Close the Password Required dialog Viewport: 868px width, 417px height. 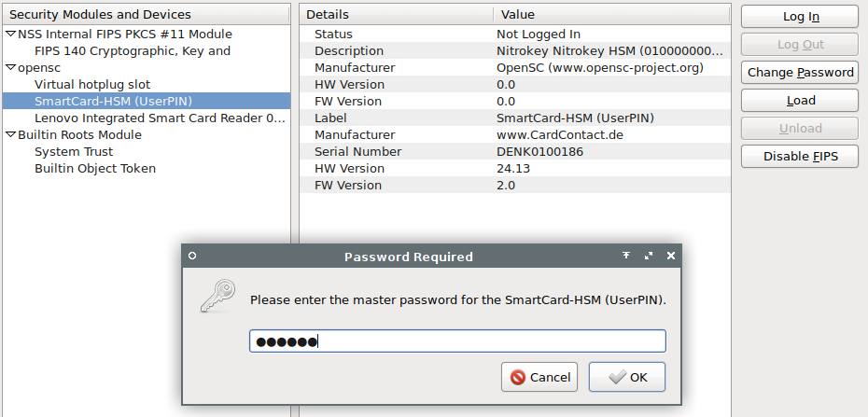[x=671, y=256]
